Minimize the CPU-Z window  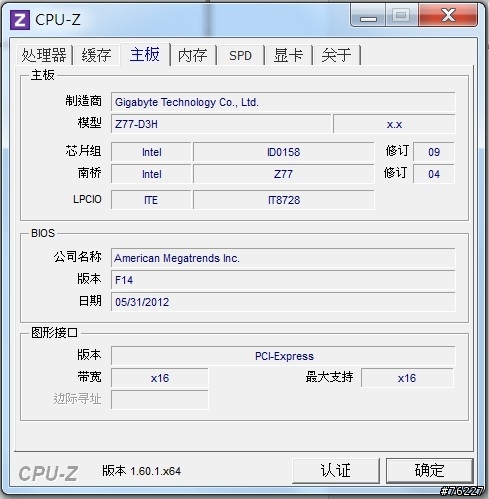pyautogui.click(x=368, y=15)
